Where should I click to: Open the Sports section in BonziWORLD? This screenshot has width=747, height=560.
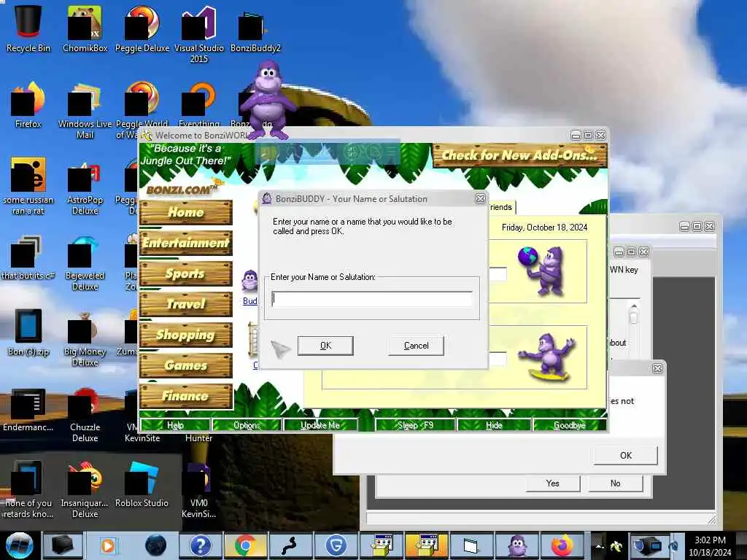pyautogui.click(x=186, y=274)
